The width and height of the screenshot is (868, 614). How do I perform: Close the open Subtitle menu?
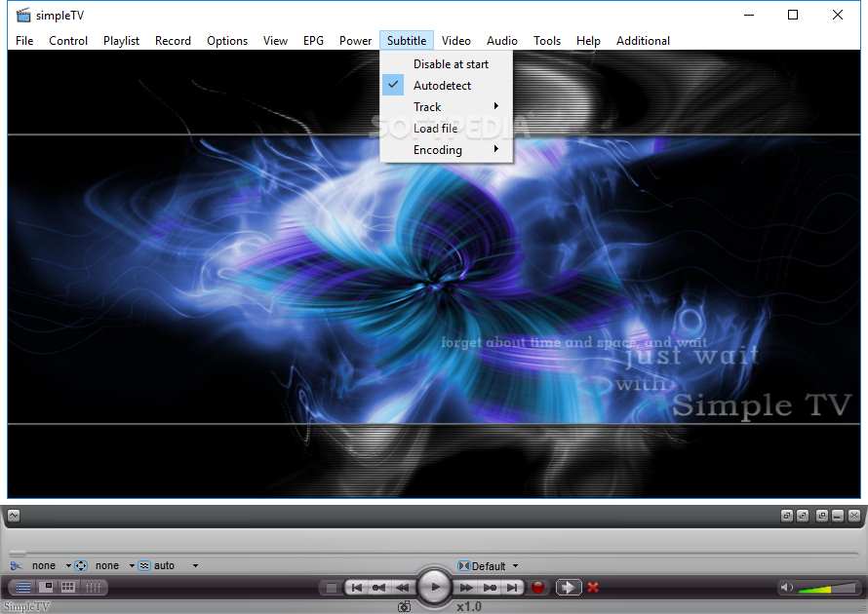click(x=407, y=40)
